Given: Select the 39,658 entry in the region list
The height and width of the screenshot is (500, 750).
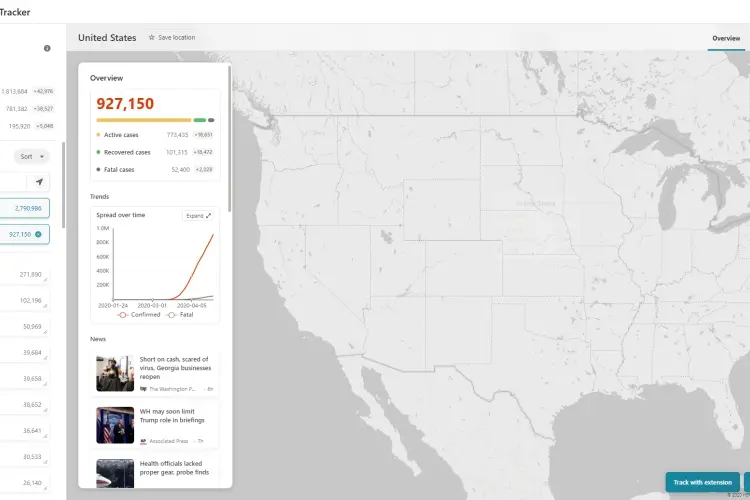Looking at the screenshot, I should (24, 378).
